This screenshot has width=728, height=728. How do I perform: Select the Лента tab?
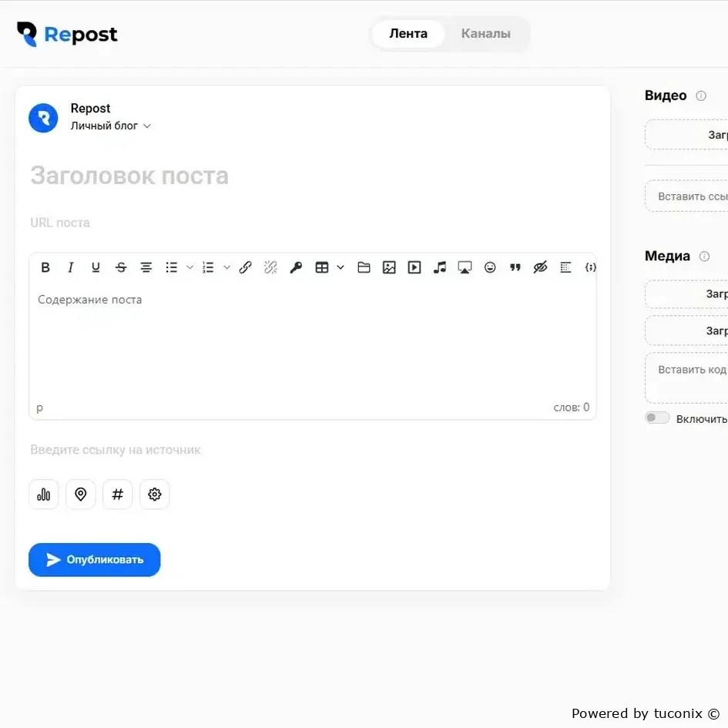[408, 33]
